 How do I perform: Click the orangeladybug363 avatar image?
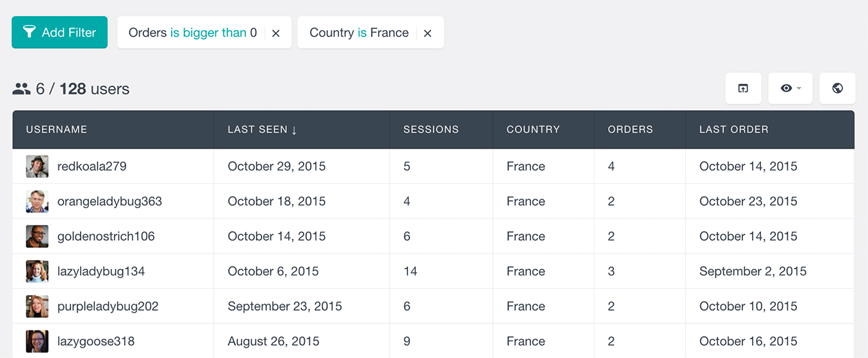click(37, 202)
